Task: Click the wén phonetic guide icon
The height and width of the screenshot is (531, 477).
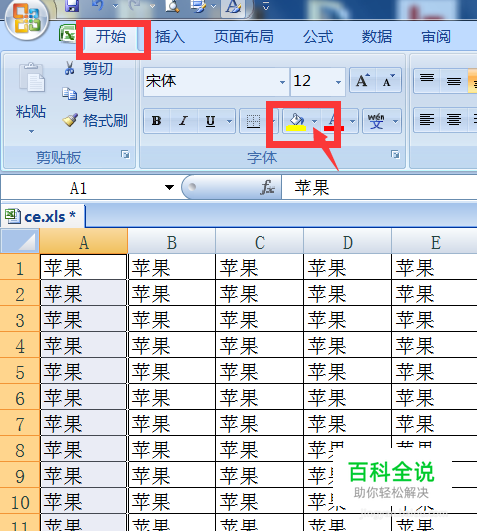Action: pos(376,121)
